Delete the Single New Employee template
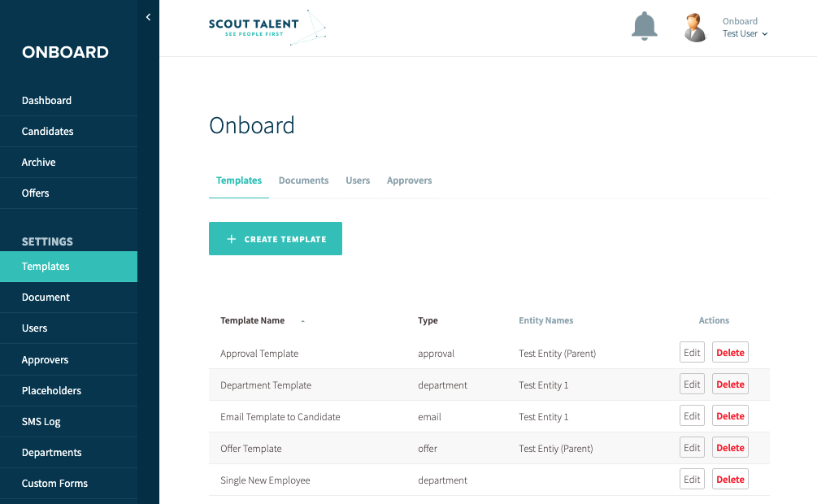Viewport: 817px width, 504px height. point(730,480)
